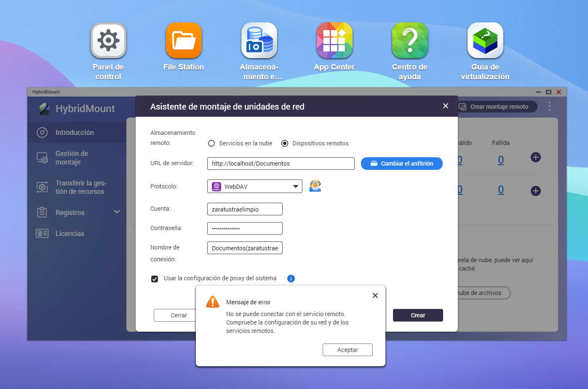Uncheck Usar la configuración de proxy del sistema
The width and height of the screenshot is (588, 389).
click(155, 279)
